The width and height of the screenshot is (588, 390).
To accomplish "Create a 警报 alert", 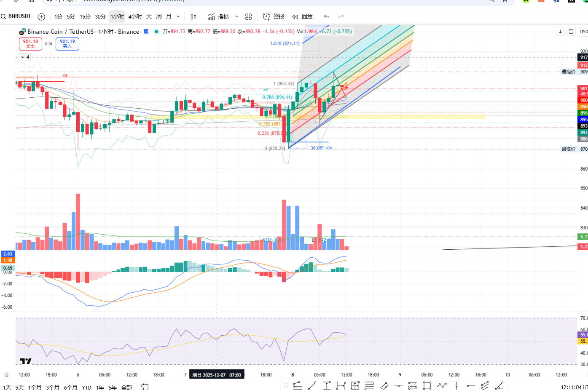I will [274, 16].
